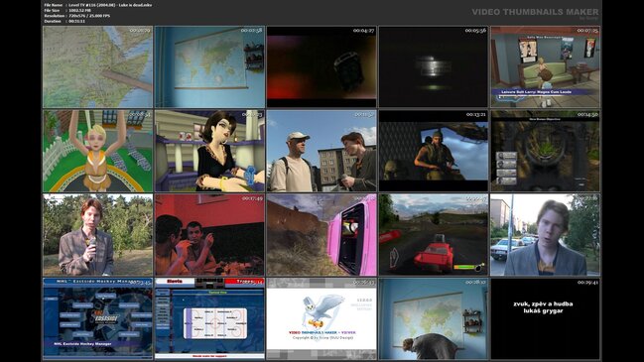Click the soldier in helicopter game thumbnail
The width and height of the screenshot is (644, 362).
tap(434, 151)
